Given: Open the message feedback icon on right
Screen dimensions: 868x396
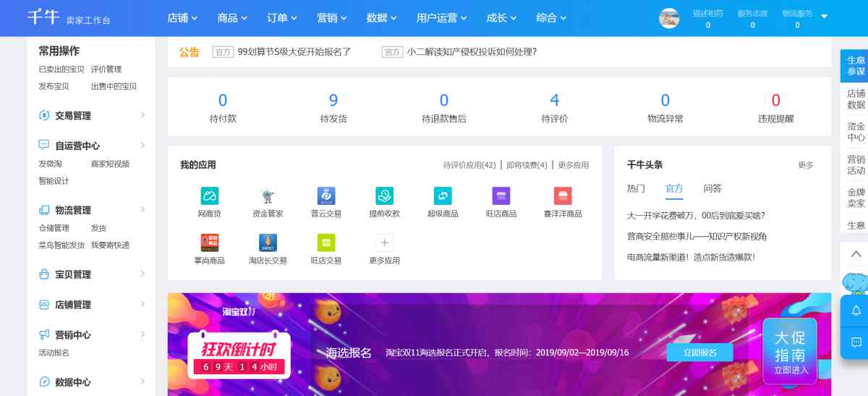Looking at the screenshot, I should click(x=856, y=342).
